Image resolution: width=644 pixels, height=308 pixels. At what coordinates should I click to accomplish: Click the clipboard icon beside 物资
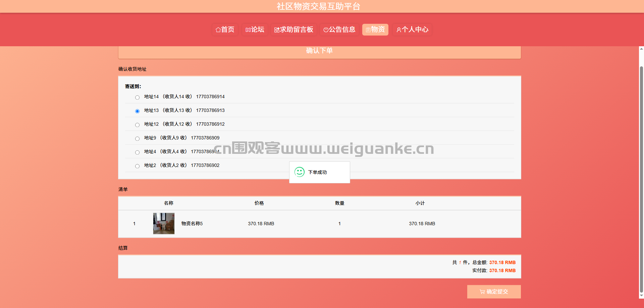click(x=368, y=30)
